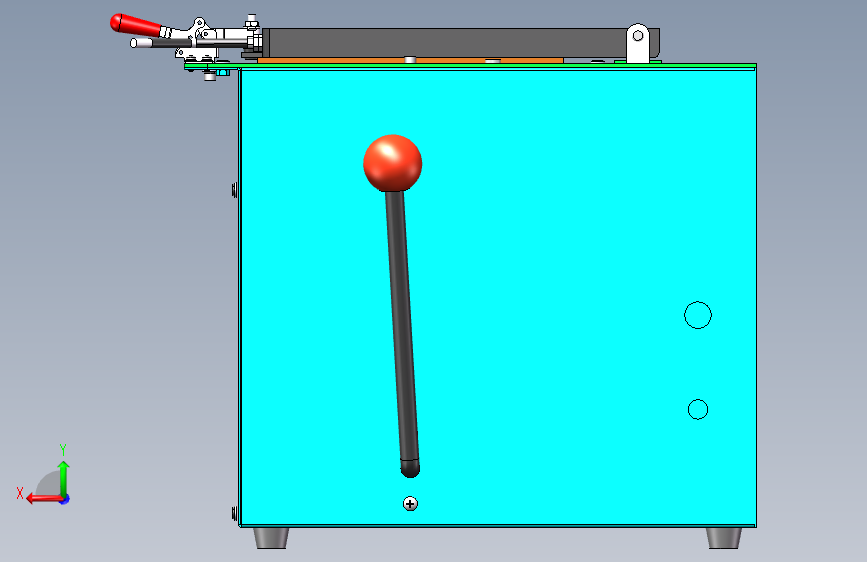Select the orange plate under the gray bar
This screenshot has width=867, height=562.
pos(410,60)
